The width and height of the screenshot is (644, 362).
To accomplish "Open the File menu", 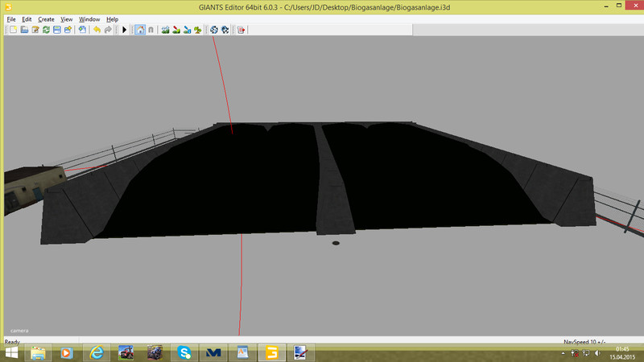I will pyautogui.click(x=11, y=19).
